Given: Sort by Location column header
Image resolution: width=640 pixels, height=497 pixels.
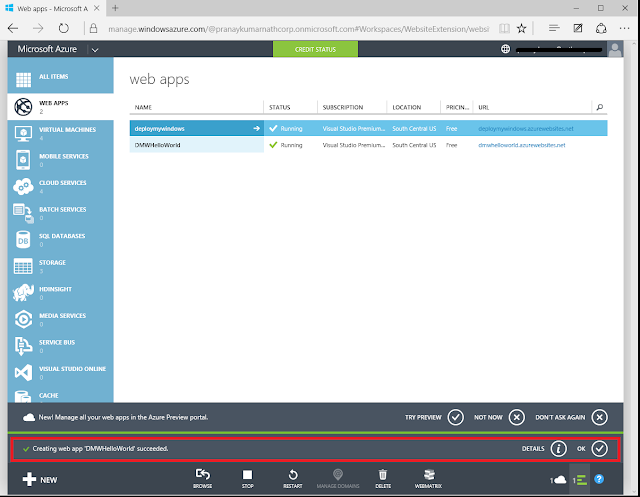Looking at the screenshot, I should tap(407, 107).
